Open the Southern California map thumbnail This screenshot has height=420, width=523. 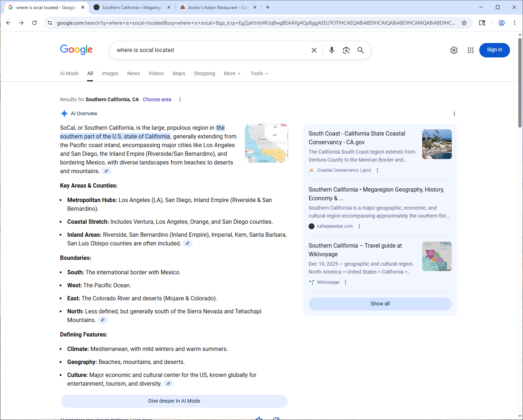266,143
